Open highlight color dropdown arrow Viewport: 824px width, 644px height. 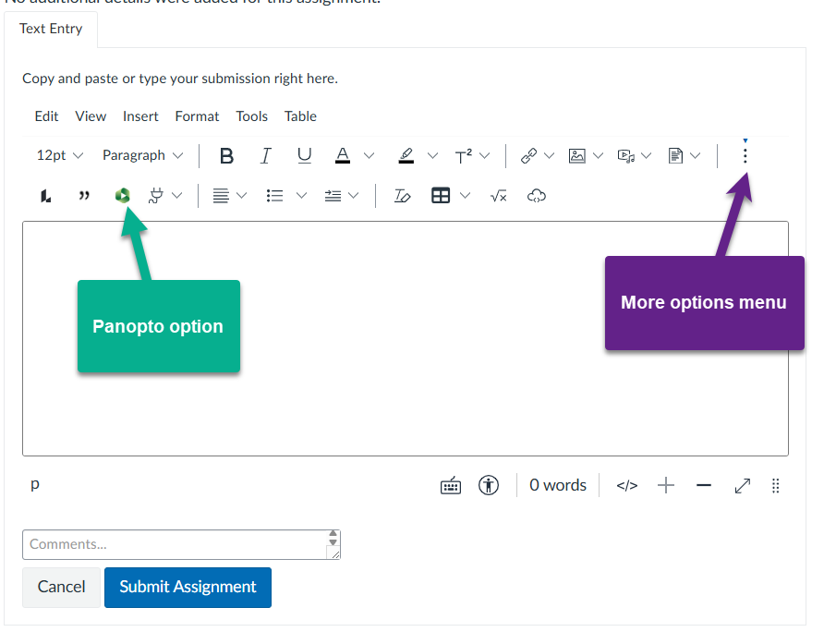(x=432, y=155)
